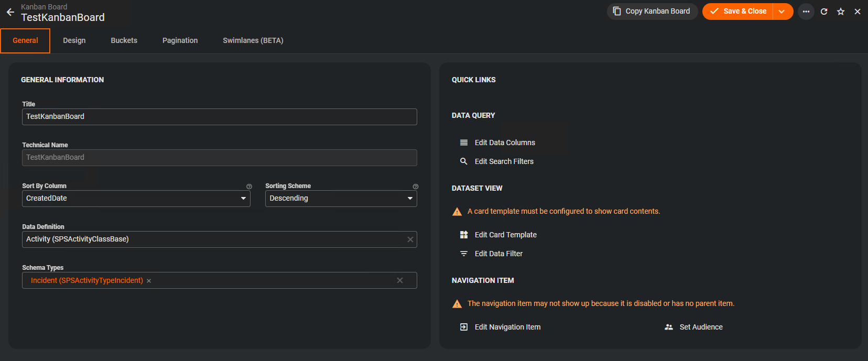Click the Sorting Scheme help icon

tap(415, 187)
